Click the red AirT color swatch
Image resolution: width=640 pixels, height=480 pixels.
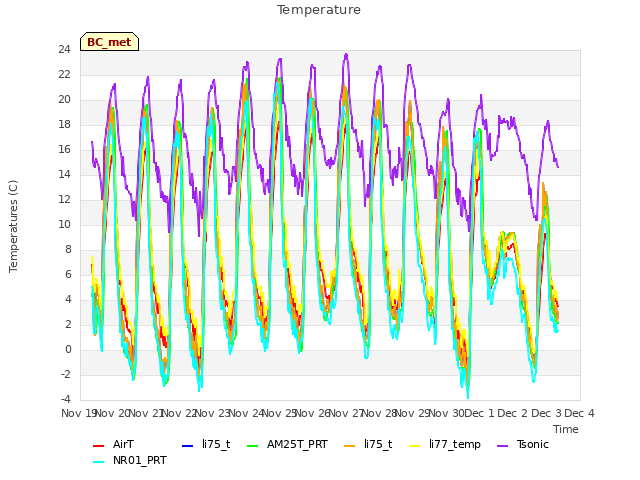coord(98,445)
